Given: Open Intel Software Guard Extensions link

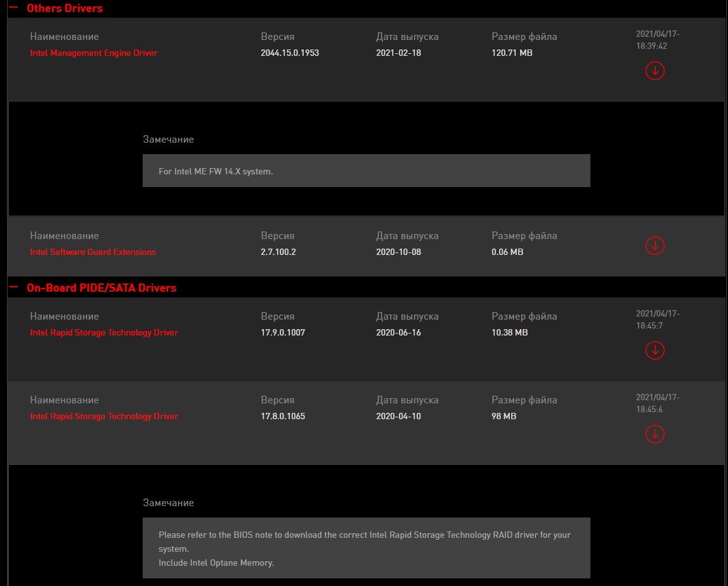Looking at the screenshot, I should 93,252.
